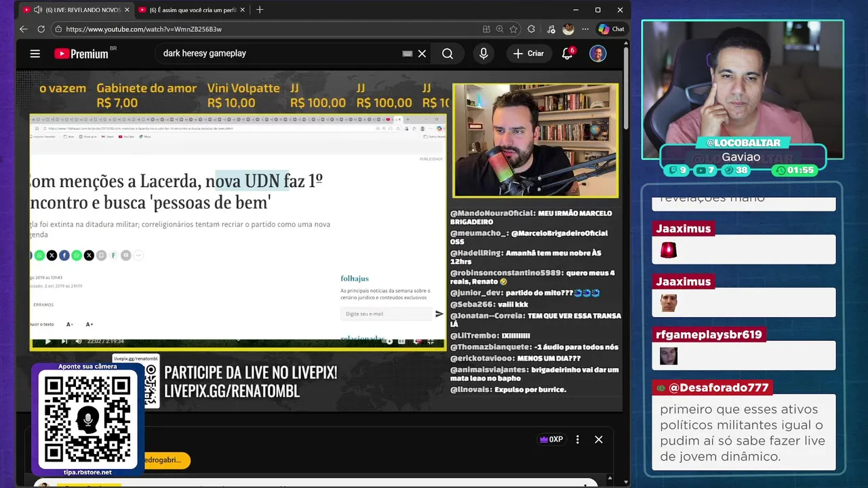Skip to next in the embedded player

point(64,341)
